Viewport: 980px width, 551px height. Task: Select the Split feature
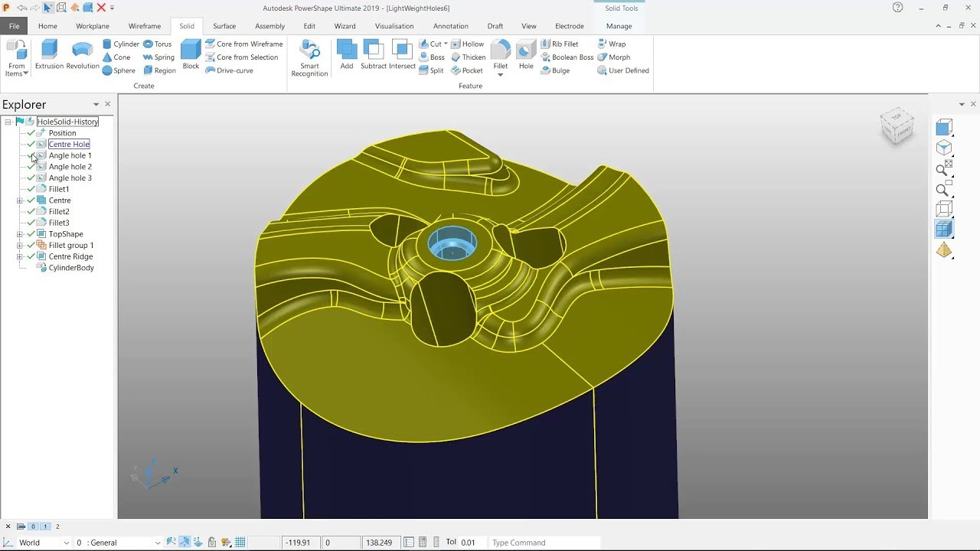coord(431,70)
